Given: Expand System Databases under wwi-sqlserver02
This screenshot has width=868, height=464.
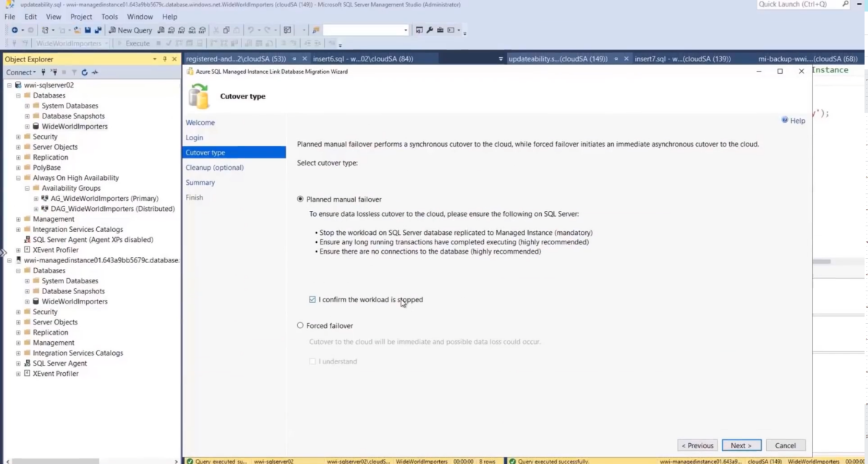Looking at the screenshot, I should pyautogui.click(x=27, y=106).
